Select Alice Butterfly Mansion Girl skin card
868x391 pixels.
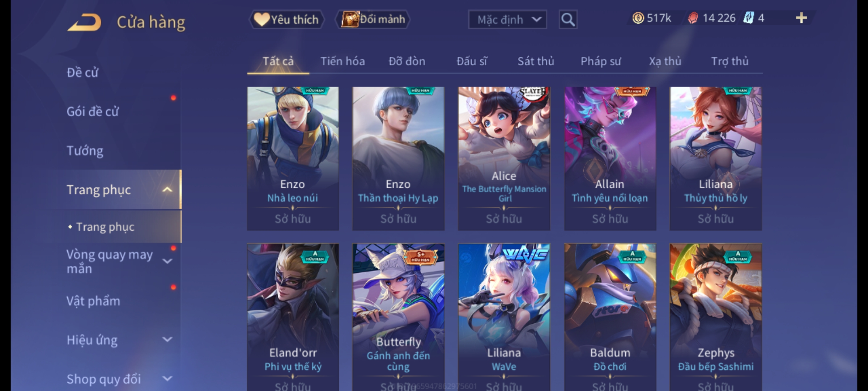pyautogui.click(x=504, y=158)
